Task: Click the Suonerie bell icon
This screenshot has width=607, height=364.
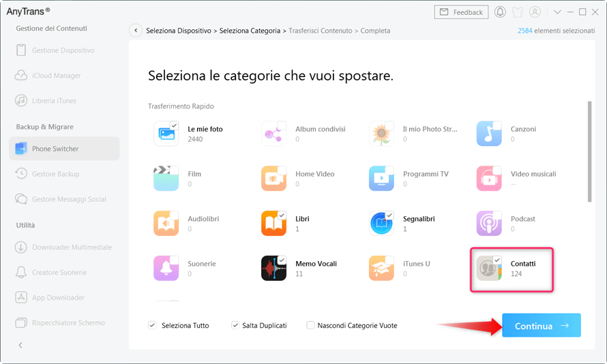Action: coord(166,269)
